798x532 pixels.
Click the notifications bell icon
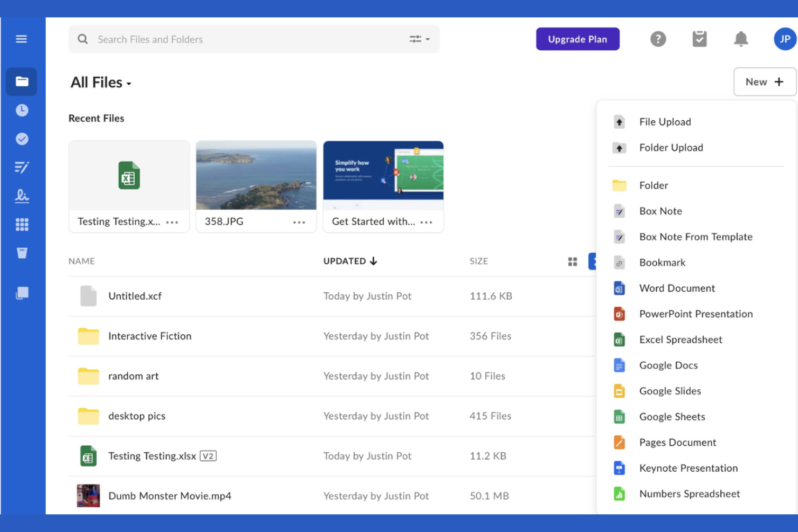pos(741,39)
